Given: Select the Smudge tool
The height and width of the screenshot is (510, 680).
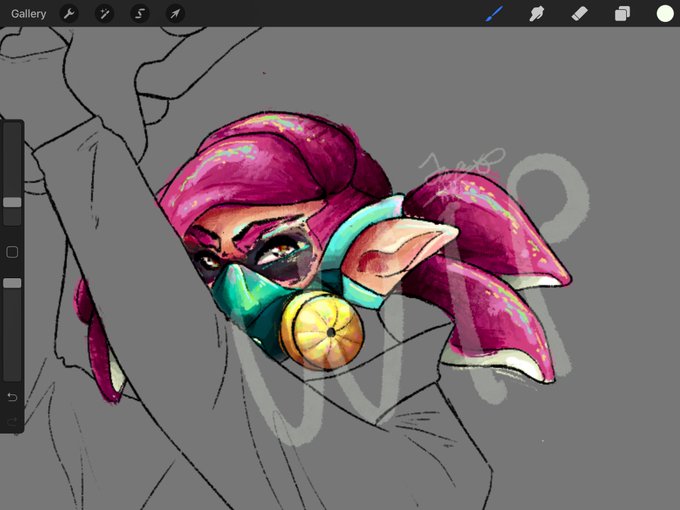Looking at the screenshot, I should coord(537,14).
